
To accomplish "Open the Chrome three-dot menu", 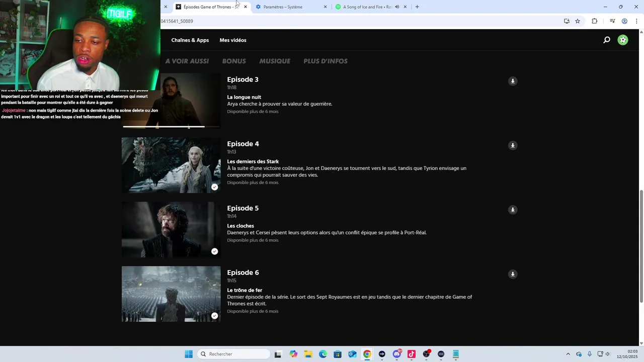I will point(637,21).
